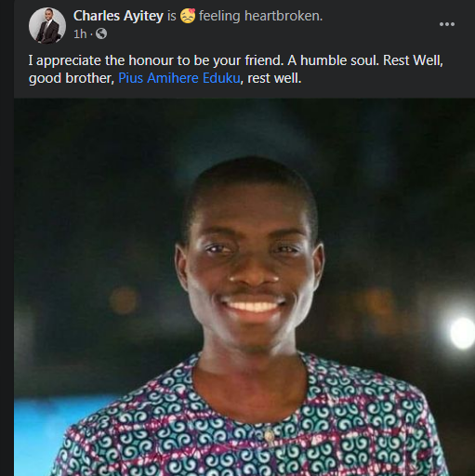Image resolution: width=475 pixels, height=476 pixels.
Task: Click the bright light flare in photo
Action: click(x=462, y=332)
